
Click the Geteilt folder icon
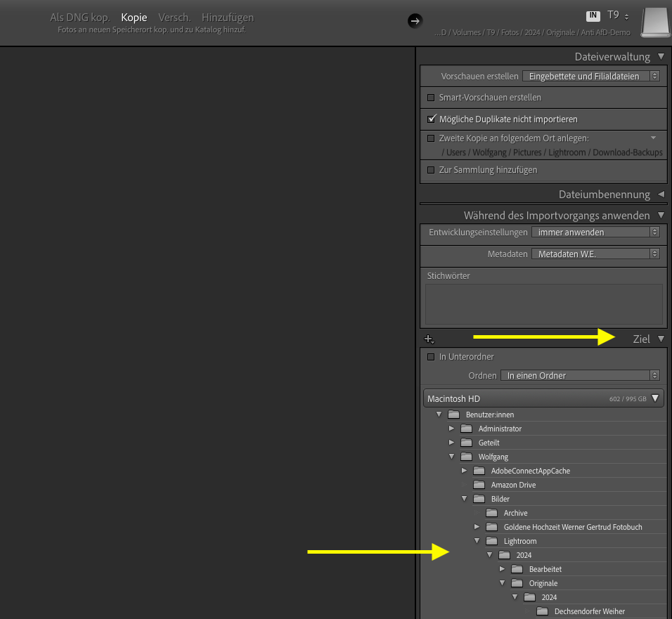click(x=467, y=443)
